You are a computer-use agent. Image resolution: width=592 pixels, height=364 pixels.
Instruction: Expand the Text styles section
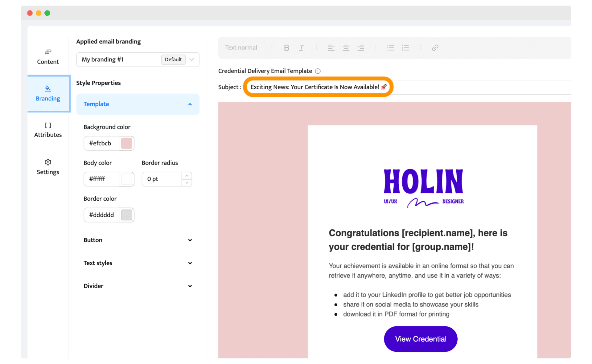coord(190,263)
